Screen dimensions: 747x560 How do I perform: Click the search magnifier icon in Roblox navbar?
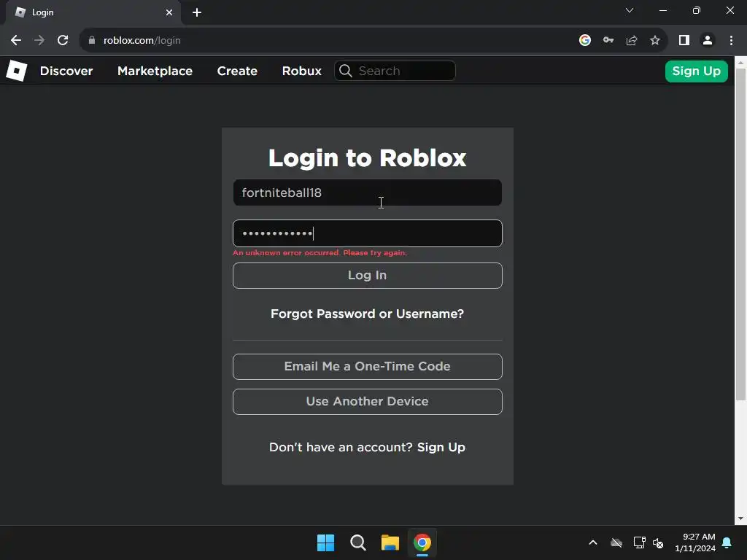coord(346,71)
